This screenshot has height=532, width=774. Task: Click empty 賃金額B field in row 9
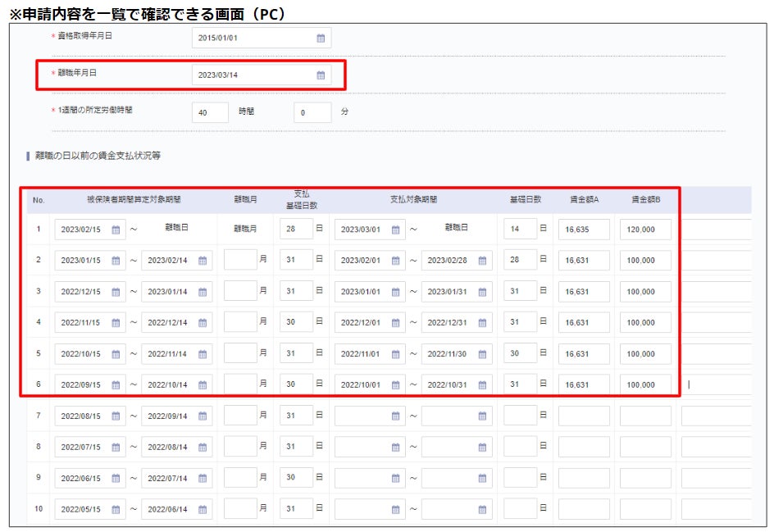click(x=645, y=478)
